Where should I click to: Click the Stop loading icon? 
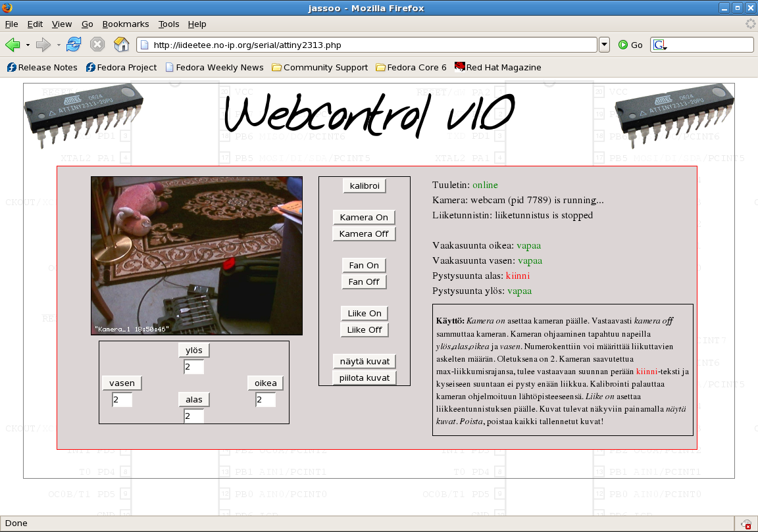[97, 45]
